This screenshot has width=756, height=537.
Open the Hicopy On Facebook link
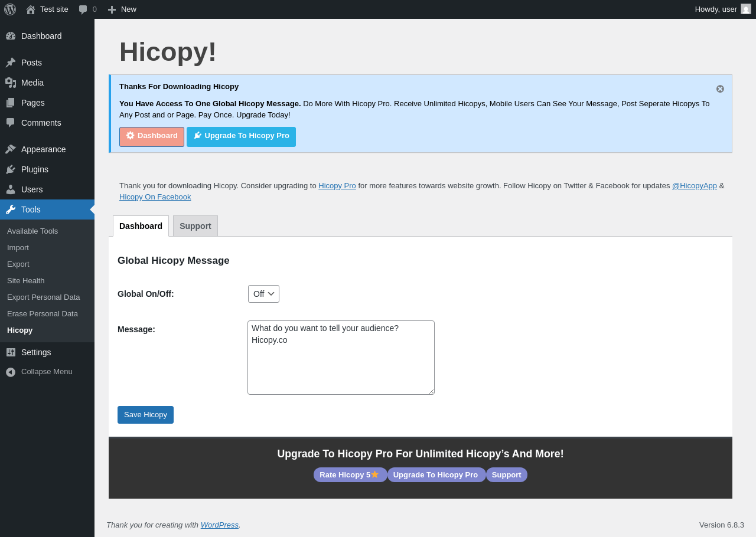[x=155, y=197]
